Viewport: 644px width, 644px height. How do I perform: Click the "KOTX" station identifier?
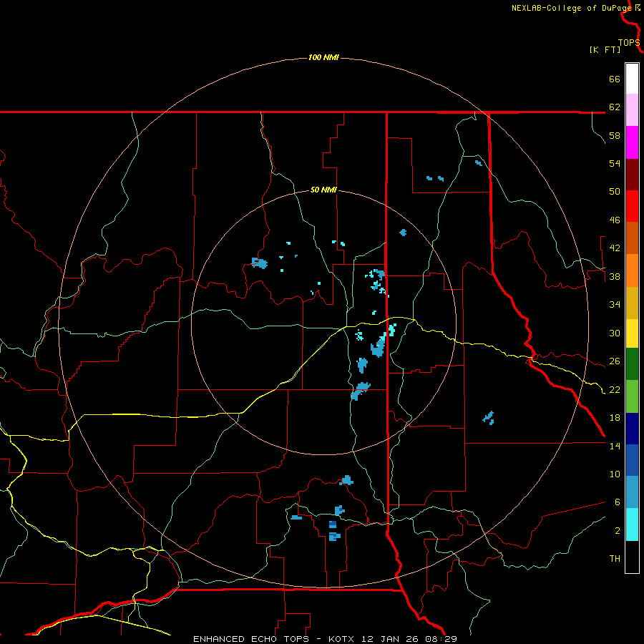341,639
